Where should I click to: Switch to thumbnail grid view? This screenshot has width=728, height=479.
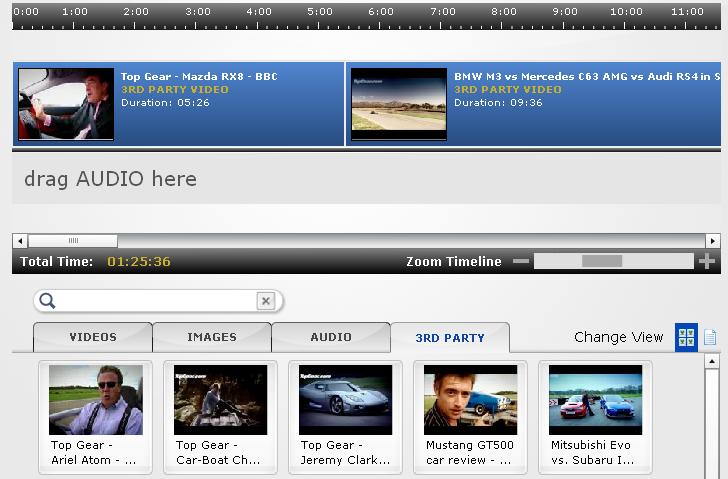(686, 337)
